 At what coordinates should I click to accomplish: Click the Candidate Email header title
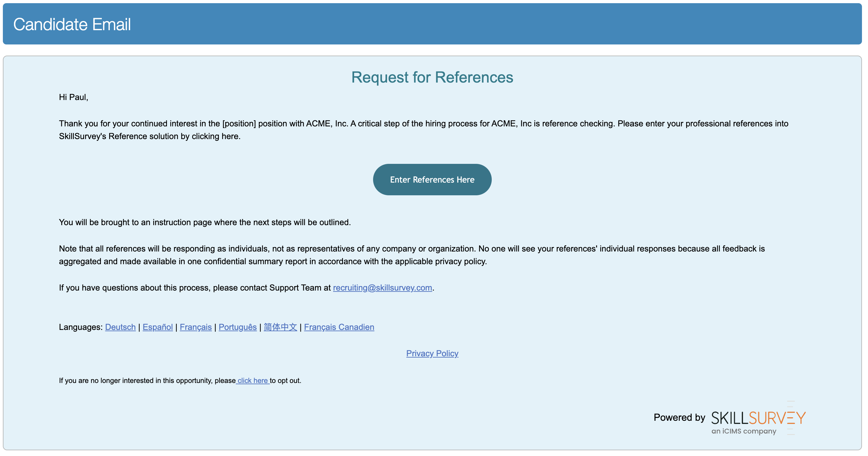72,24
